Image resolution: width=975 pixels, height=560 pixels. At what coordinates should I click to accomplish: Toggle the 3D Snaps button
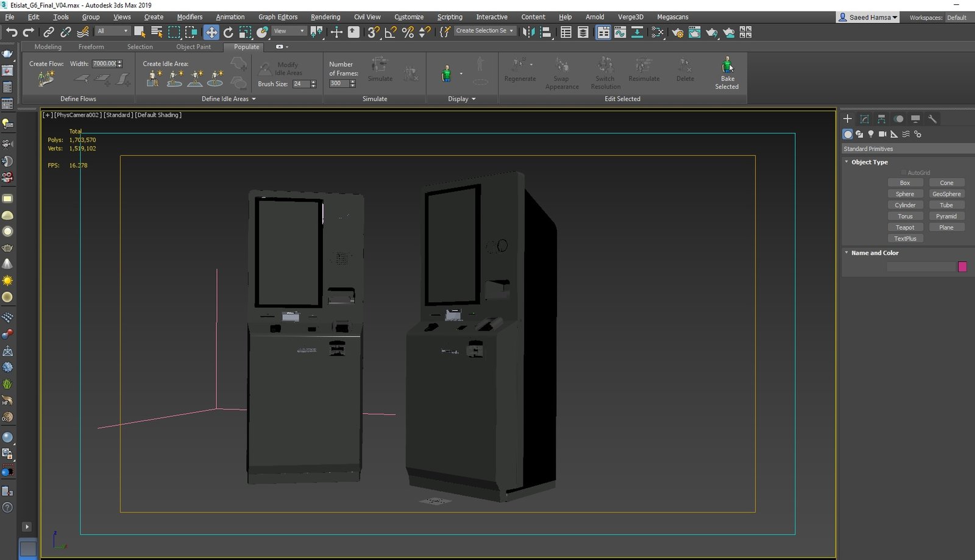click(374, 32)
